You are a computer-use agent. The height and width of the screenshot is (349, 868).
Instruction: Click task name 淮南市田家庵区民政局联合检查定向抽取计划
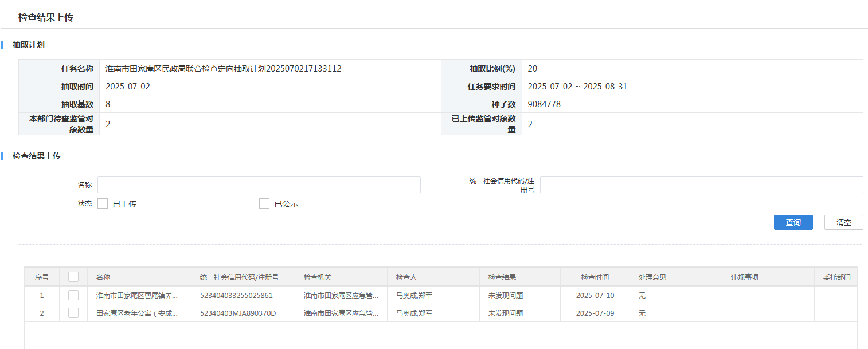coord(224,69)
